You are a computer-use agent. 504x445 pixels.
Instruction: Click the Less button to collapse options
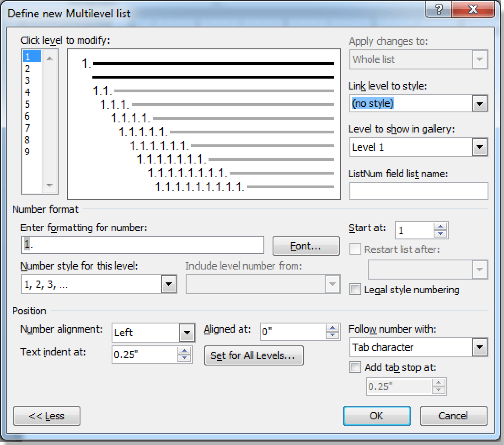coord(47,416)
